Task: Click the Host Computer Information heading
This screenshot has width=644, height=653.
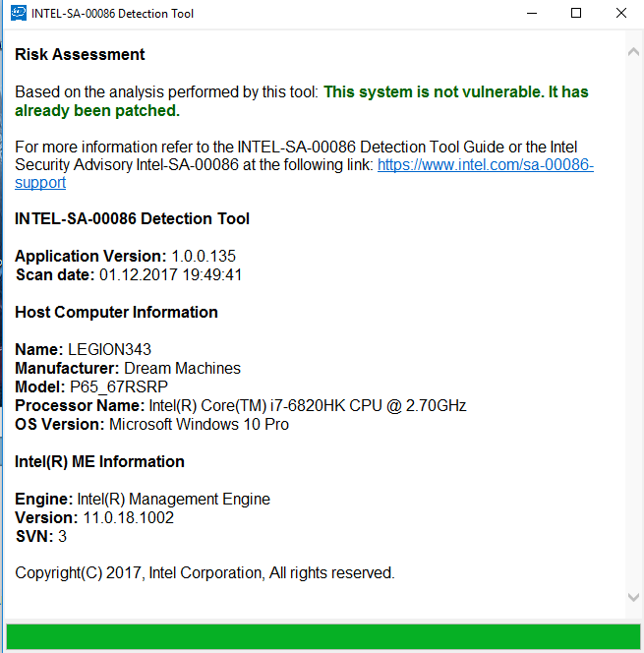Action: click(x=116, y=313)
